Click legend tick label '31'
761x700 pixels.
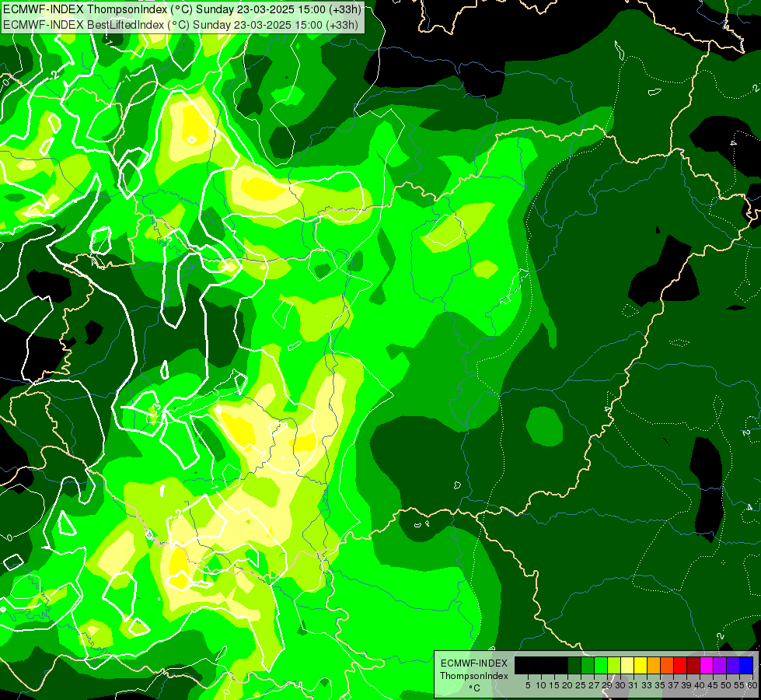point(634,685)
